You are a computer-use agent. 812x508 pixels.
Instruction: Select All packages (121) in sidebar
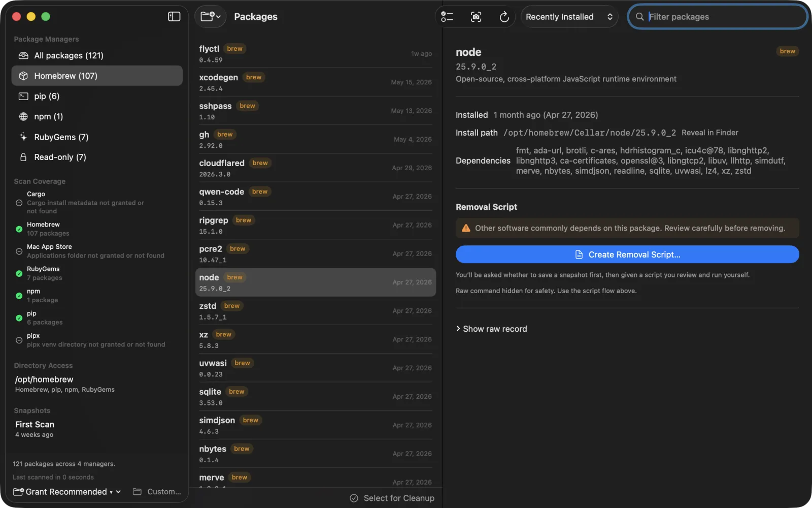97,55
